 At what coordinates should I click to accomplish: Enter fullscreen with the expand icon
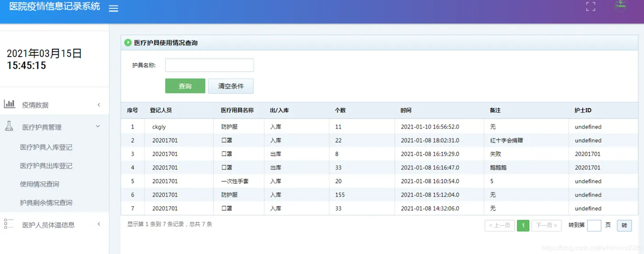click(x=591, y=6)
